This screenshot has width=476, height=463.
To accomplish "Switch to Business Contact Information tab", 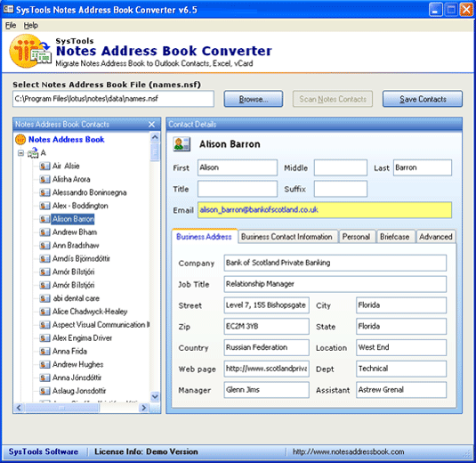I will (x=286, y=237).
